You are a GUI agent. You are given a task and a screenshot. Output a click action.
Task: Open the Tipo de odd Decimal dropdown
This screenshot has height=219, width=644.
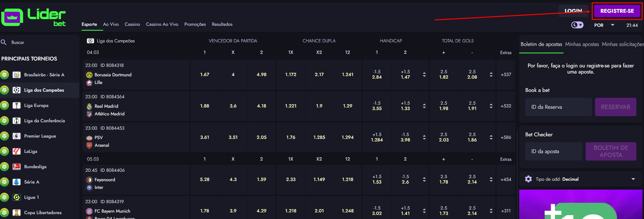[581, 179]
